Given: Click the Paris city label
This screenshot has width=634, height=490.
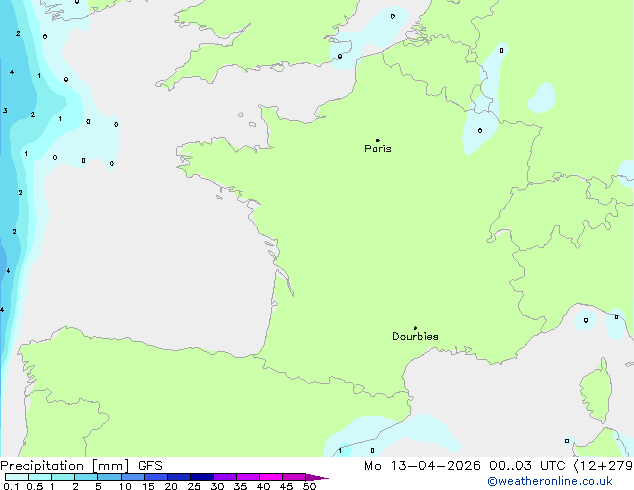Looking at the screenshot, I should pos(378,149).
